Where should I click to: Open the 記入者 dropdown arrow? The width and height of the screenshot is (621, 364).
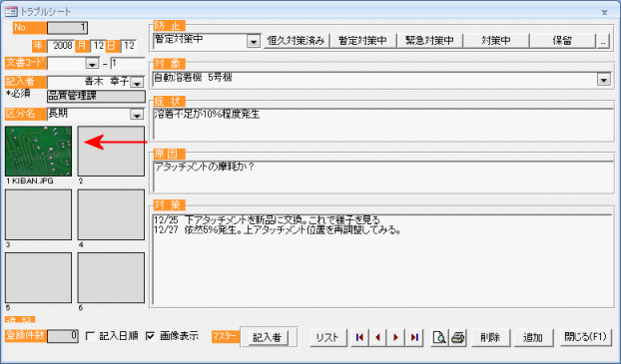137,83
